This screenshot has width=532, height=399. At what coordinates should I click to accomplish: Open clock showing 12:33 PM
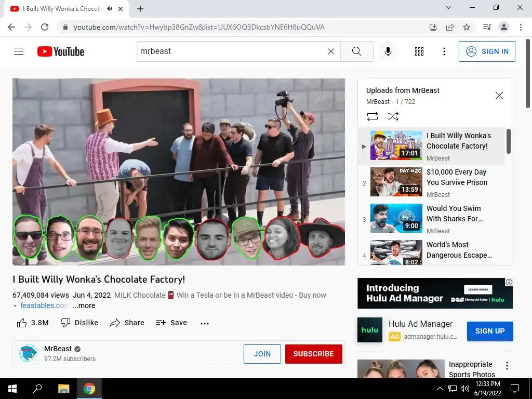click(487, 389)
